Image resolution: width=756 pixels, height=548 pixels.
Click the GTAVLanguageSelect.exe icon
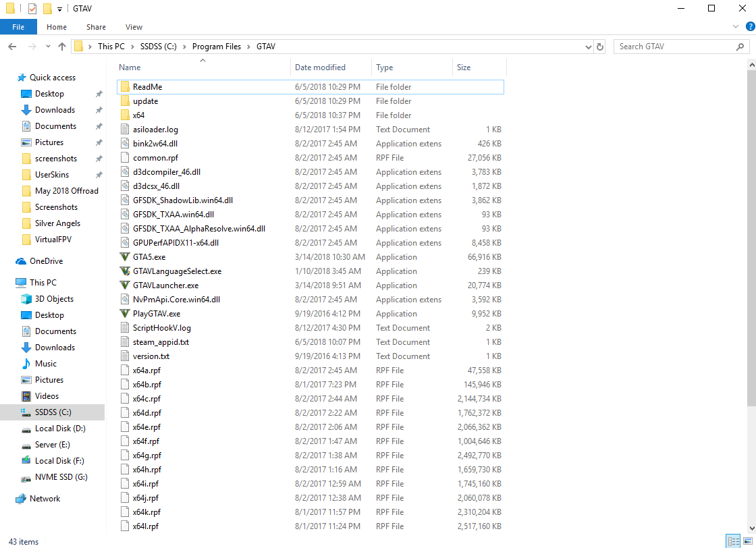125,271
